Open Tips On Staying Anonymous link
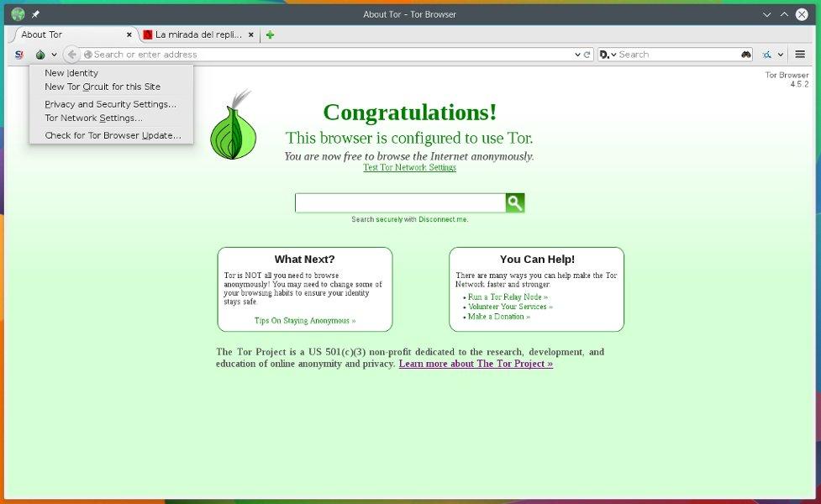Viewport: 821px width, 504px height. coord(305,320)
